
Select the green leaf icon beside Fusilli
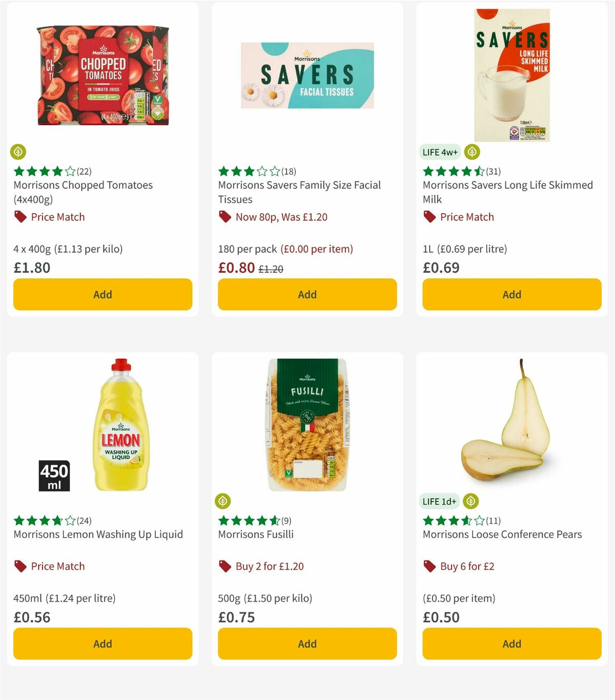(x=223, y=502)
